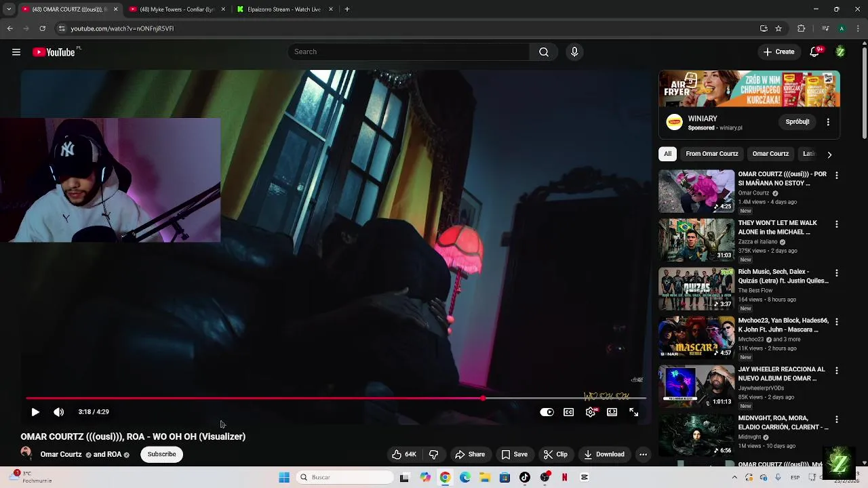Open options for THEY WON'T LET ME video

coord(836,224)
